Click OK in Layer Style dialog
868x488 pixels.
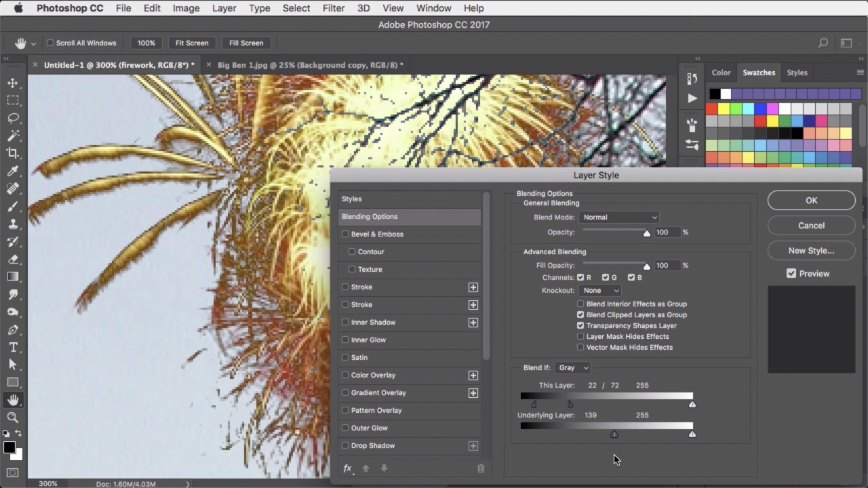coord(811,200)
